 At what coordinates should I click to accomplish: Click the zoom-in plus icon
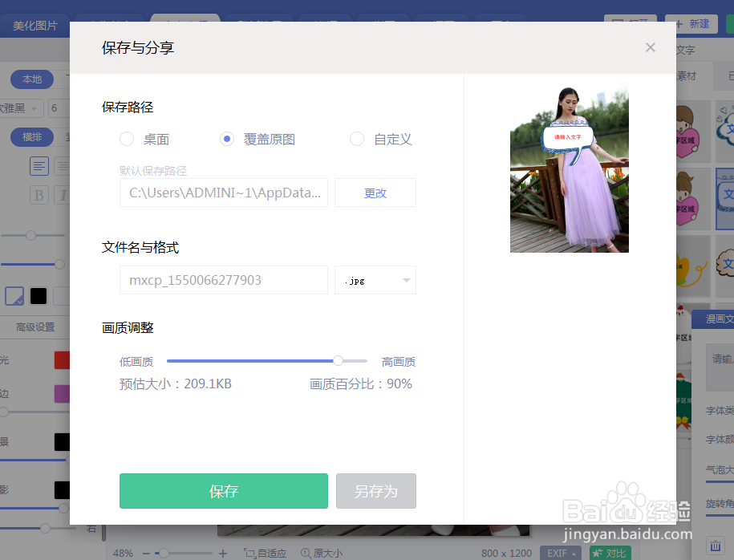coord(222,553)
